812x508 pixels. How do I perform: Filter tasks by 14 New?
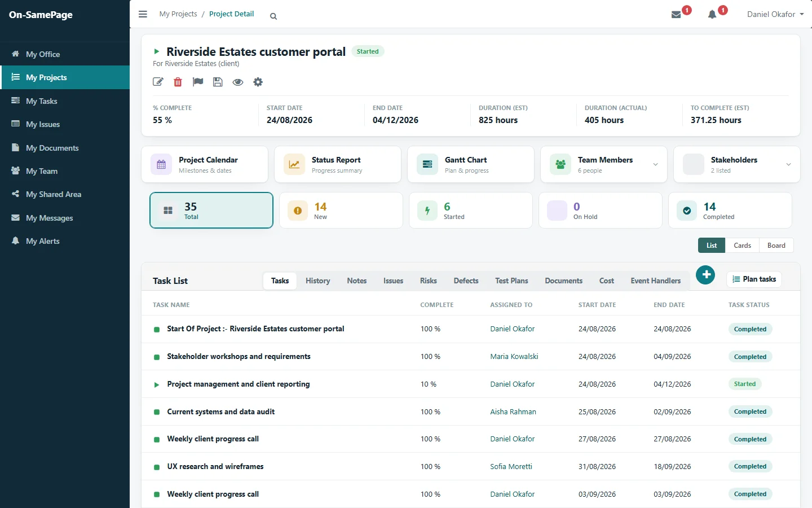pyautogui.click(x=341, y=211)
